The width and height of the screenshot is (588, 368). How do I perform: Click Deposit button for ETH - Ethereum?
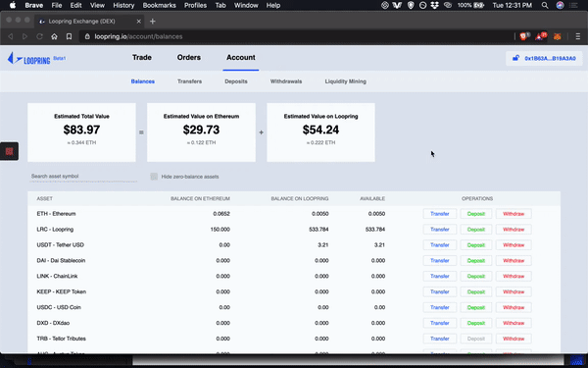pos(476,214)
